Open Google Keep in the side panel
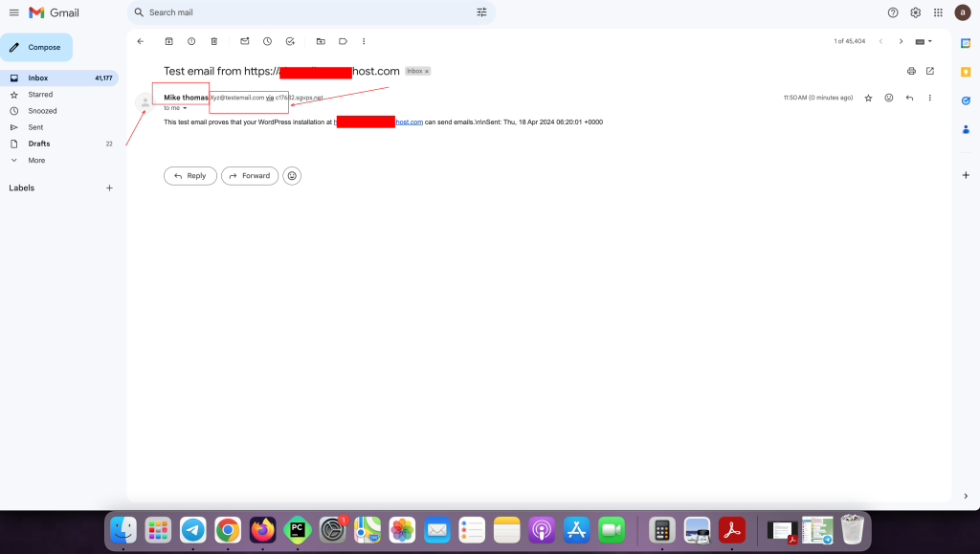The width and height of the screenshot is (980, 554). [966, 72]
